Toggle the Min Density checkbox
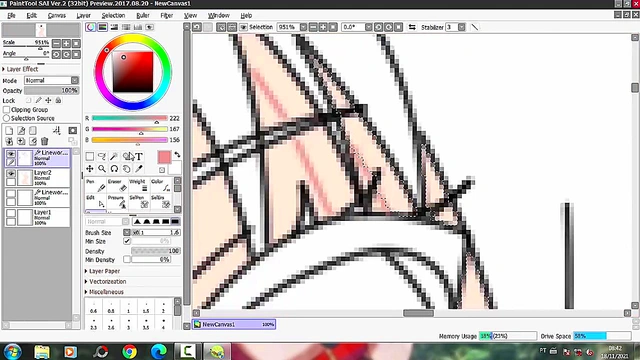640x360 pixels. point(127,259)
